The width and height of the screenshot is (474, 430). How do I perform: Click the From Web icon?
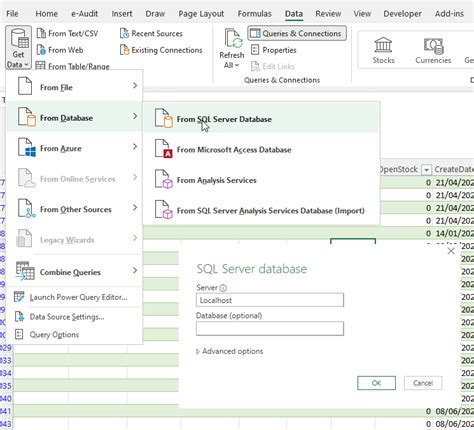[41, 50]
